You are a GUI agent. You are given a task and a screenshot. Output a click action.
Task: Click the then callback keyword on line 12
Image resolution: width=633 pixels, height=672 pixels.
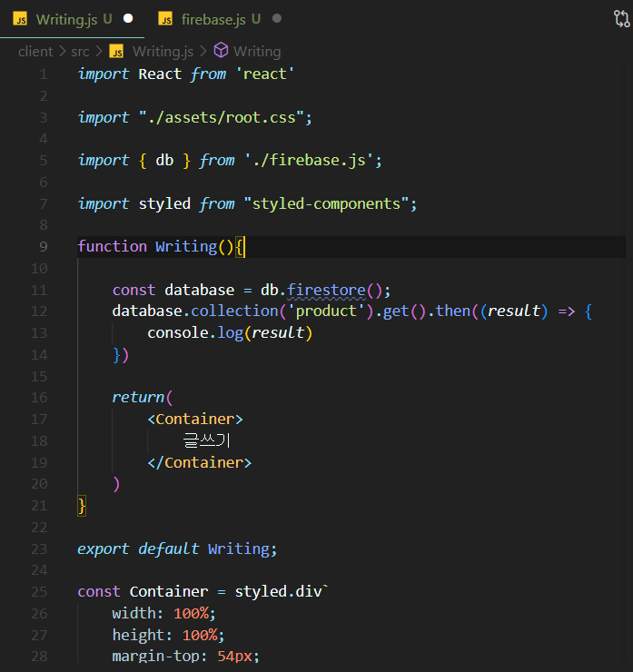click(x=453, y=311)
